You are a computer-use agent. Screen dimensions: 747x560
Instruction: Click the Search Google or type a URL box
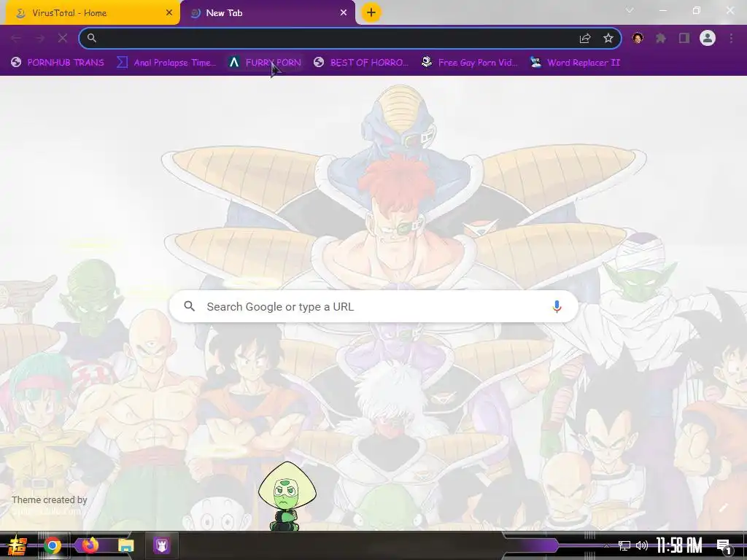pyautogui.click(x=374, y=306)
